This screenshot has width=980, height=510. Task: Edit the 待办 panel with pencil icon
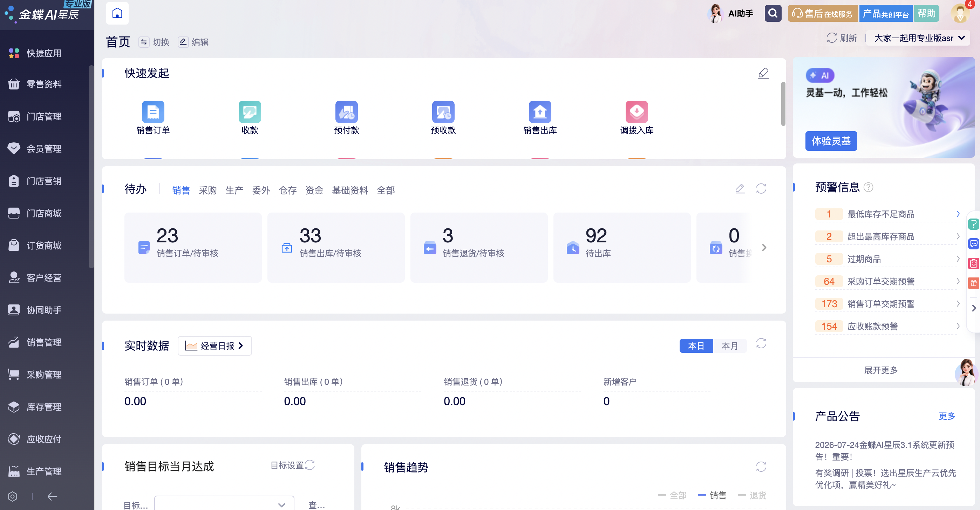740,189
